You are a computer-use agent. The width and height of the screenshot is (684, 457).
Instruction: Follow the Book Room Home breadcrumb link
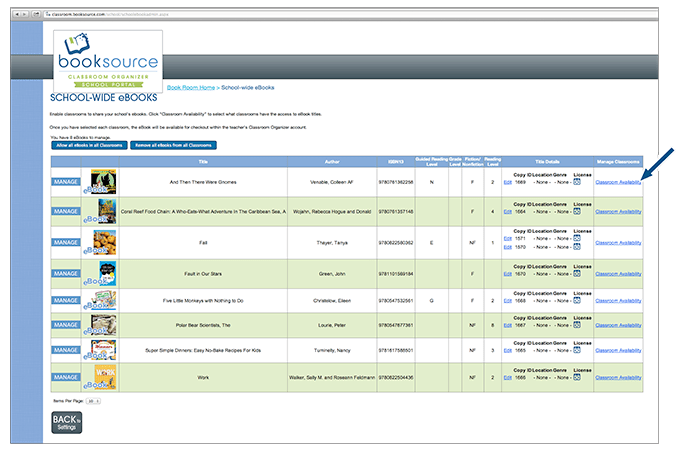click(x=191, y=88)
